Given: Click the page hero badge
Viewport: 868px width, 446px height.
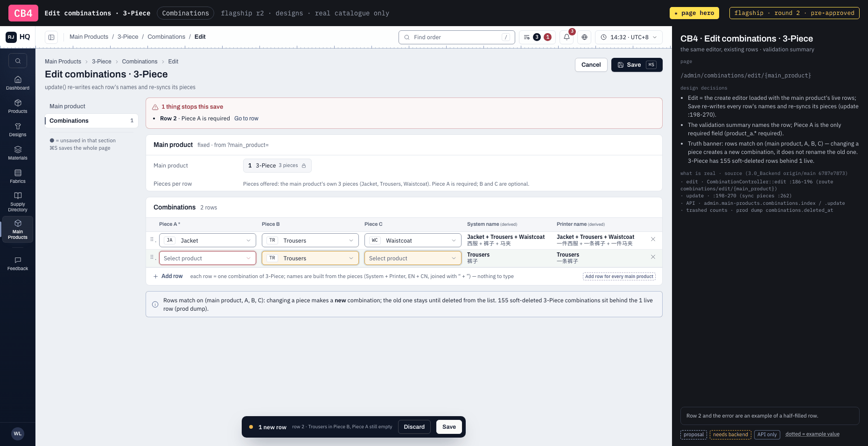Looking at the screenshot, I should click(x=694, y=13).
